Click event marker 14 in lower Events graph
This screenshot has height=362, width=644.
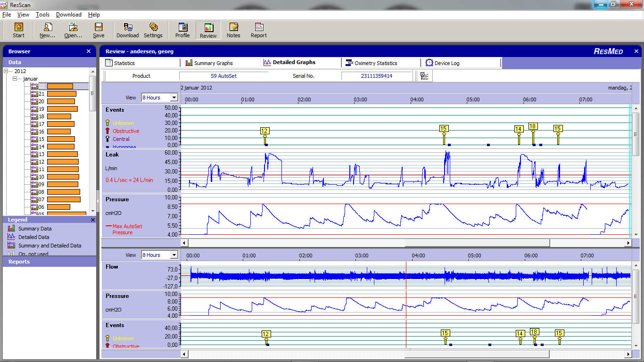coord(520,334)
